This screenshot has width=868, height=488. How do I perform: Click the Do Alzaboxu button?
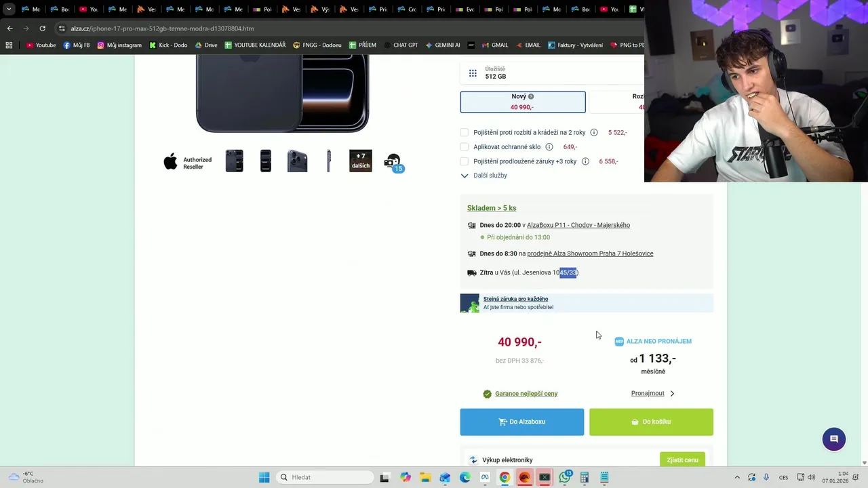(522, 422)
